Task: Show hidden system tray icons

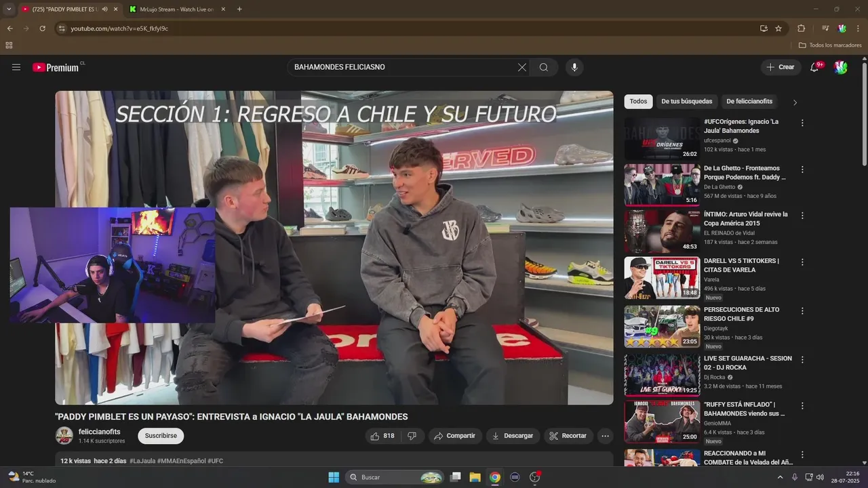Action: tap(780, 477)
